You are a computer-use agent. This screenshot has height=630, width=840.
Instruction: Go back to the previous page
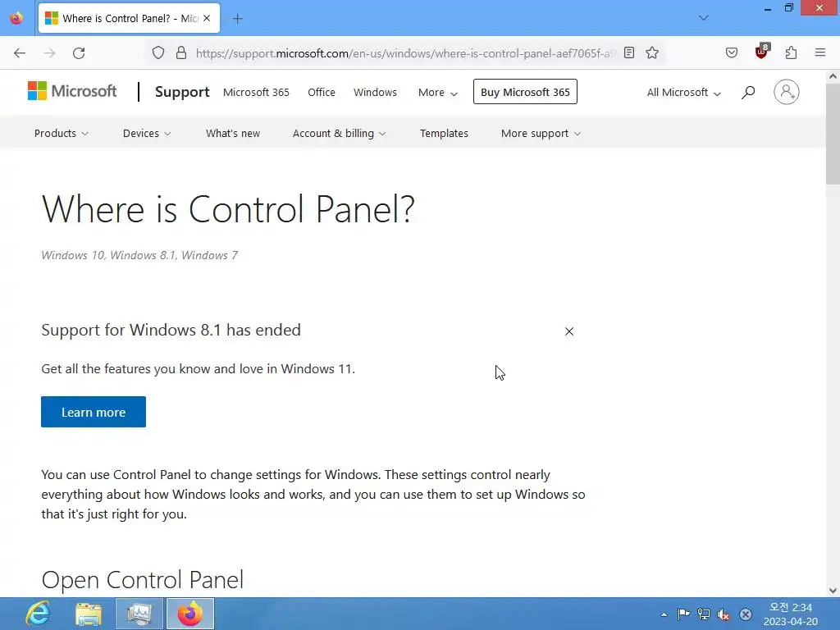point(20,53)
